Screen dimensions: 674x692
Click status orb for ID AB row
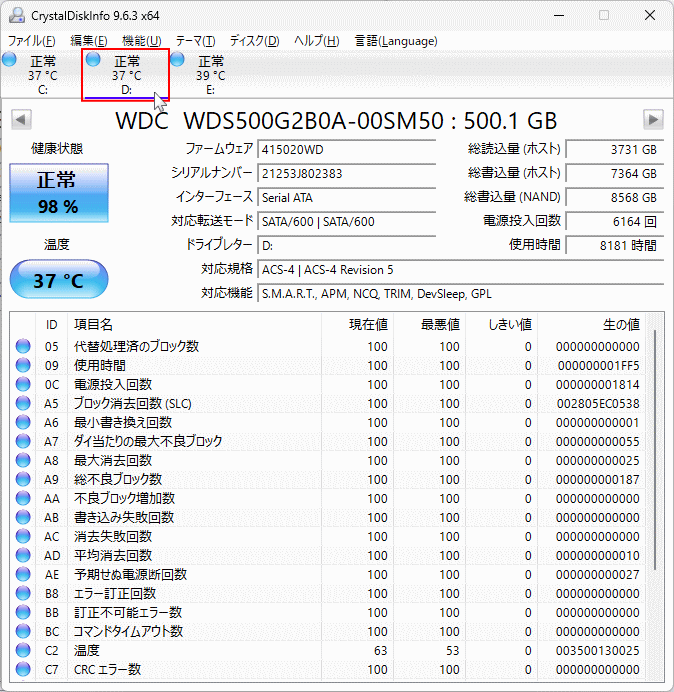tap(23, 517)
